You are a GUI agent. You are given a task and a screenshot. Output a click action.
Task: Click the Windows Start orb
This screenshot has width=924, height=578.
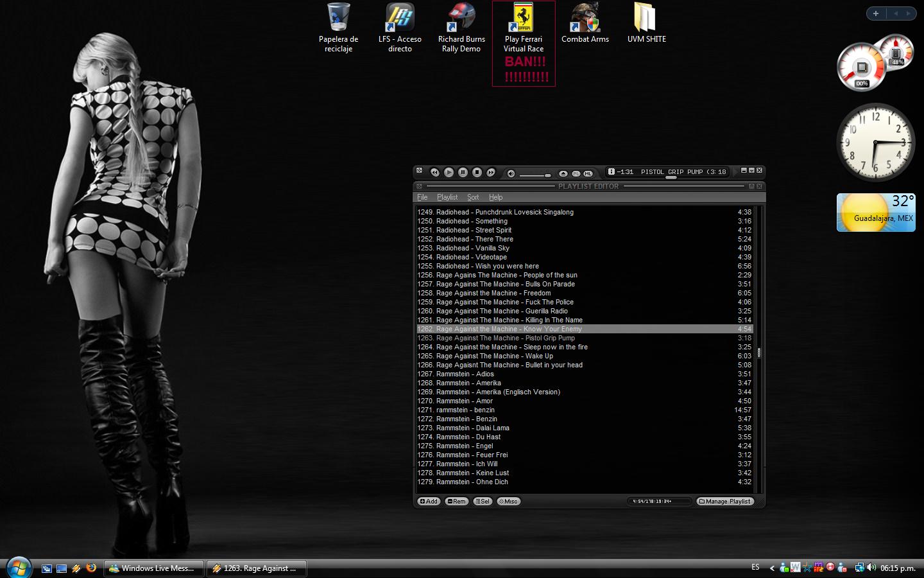[18, 568]
